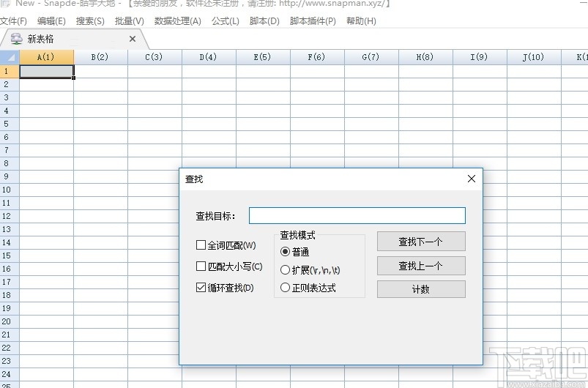Select column header F(6)
The image size is (588, 388).
(x=317, y=57)
